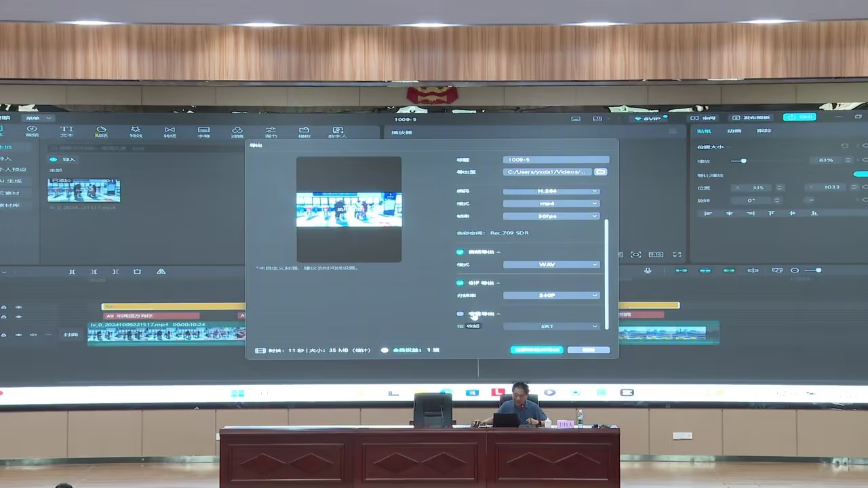Click the scale slider showing 83%
This screenshot has width=868, height=488.
(x=743, y=161)
